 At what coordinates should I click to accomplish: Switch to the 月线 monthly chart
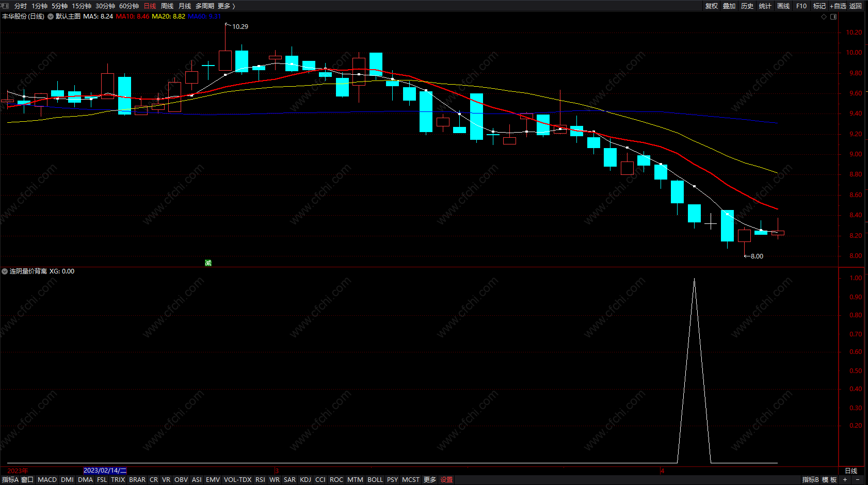(185, 6)
